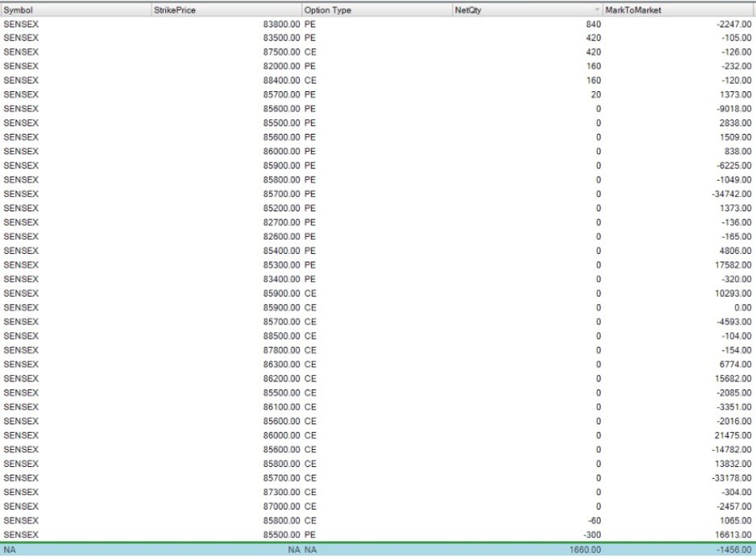Click the MarkToMarket value -126.00
The image size is (756, 558).
tap(736, 52)
